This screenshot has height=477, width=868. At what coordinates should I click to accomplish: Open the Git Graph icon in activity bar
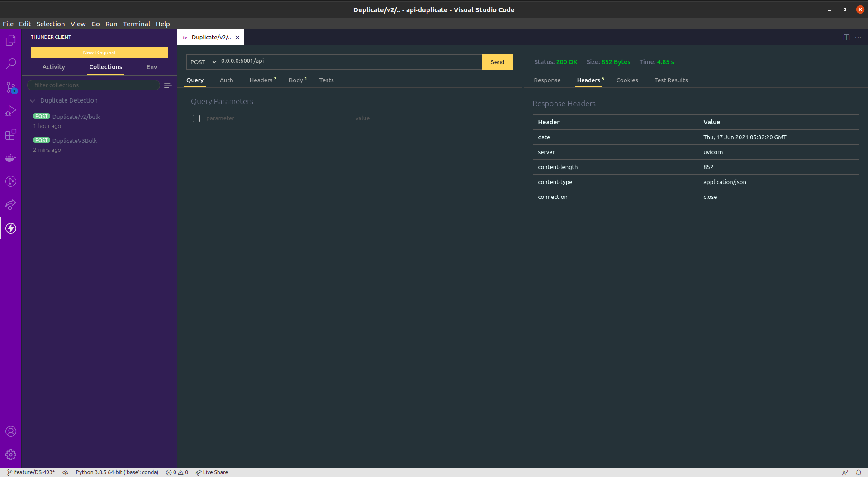pyautogui.click(x=11, y=181)
